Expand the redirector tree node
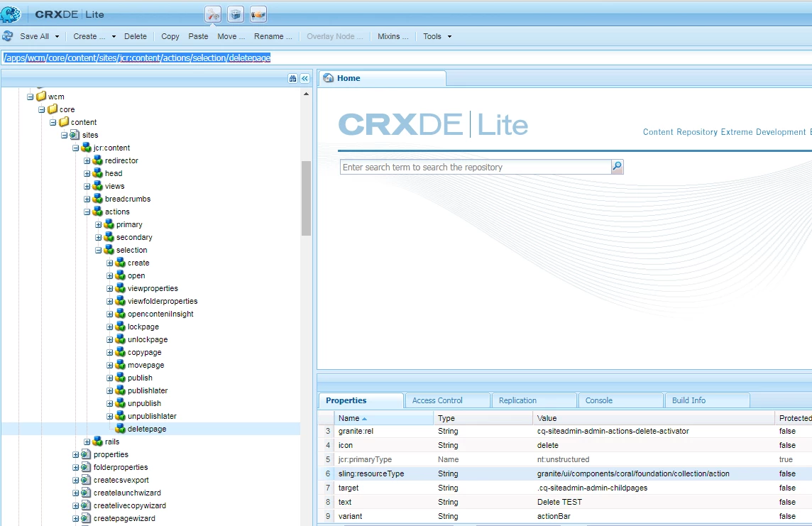The height and width of the screenshot is (526, 812). (x=87, y=160)
